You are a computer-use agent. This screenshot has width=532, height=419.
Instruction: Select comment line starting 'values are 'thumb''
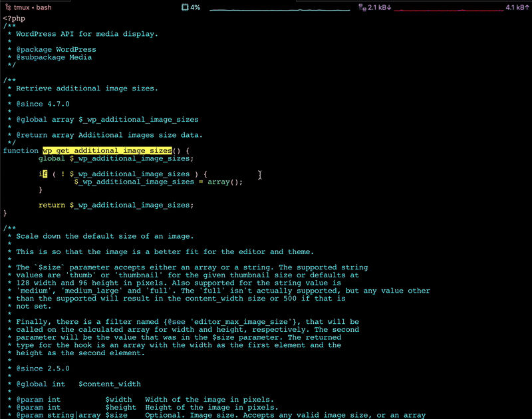point(188,275)
